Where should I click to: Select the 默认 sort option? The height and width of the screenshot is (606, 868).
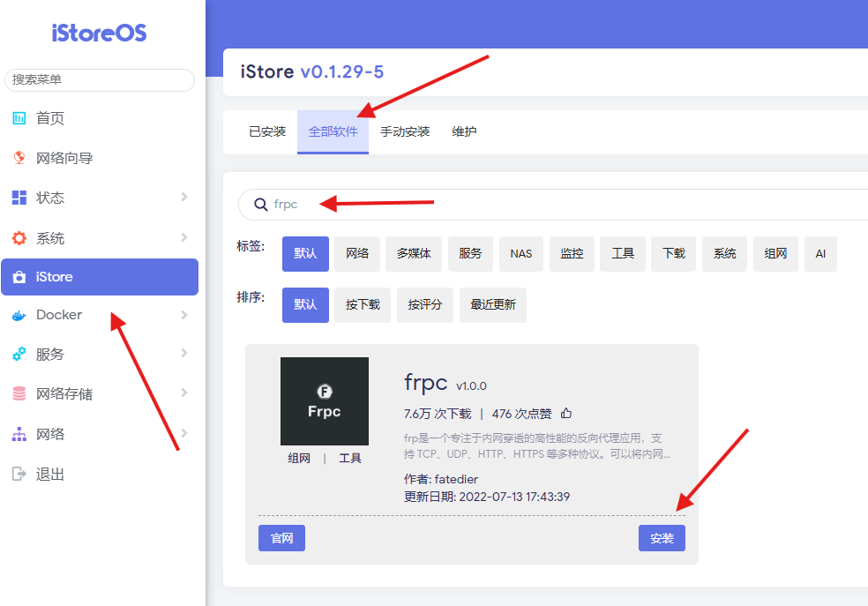[x=305, y=305]
